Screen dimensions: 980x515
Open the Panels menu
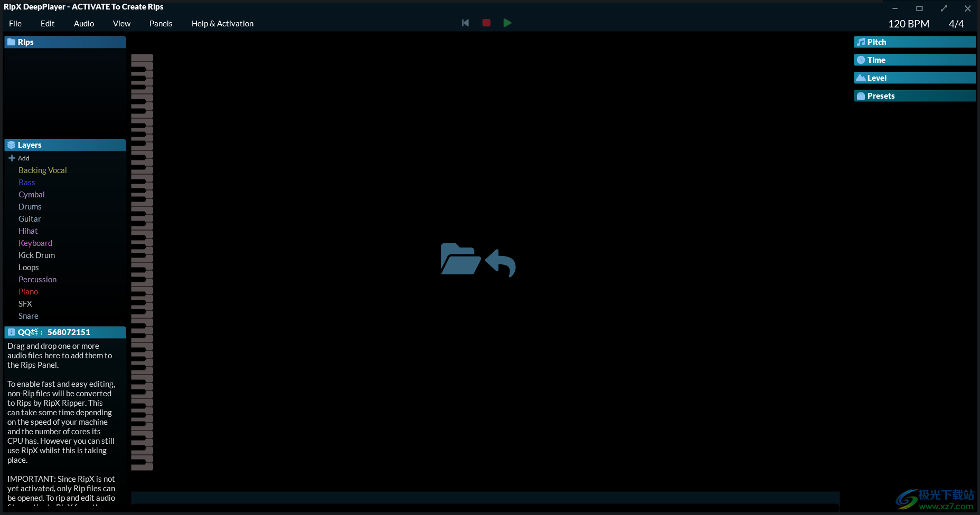(161, 23)
